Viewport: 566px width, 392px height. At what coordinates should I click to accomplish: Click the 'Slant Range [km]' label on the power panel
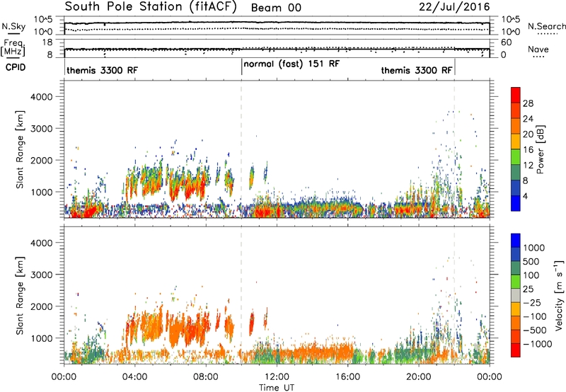pyautogui.click(x=21, y=150)
